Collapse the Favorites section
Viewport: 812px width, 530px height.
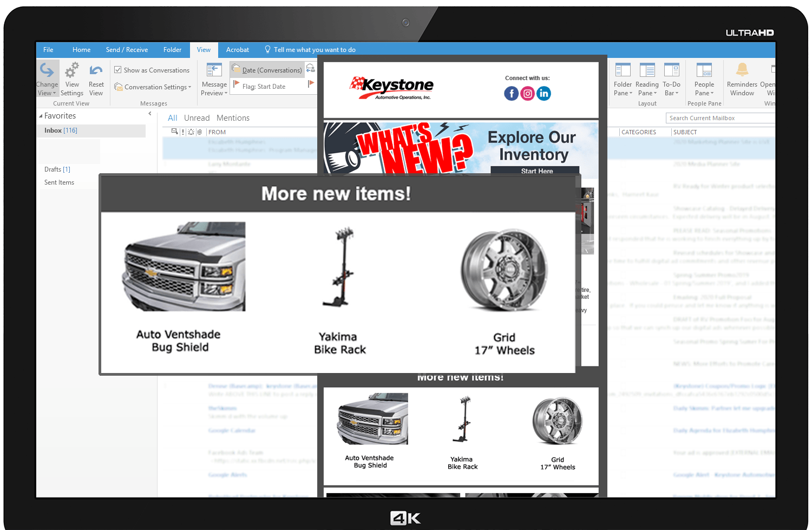41,116
